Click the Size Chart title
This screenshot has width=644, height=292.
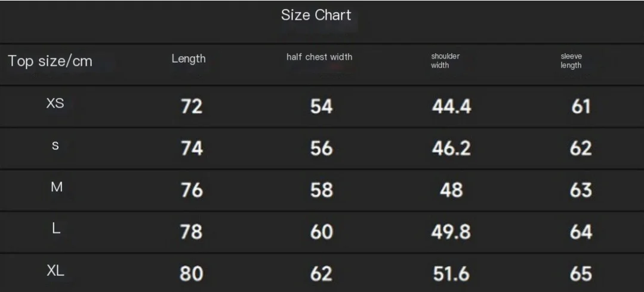[316, 15]
